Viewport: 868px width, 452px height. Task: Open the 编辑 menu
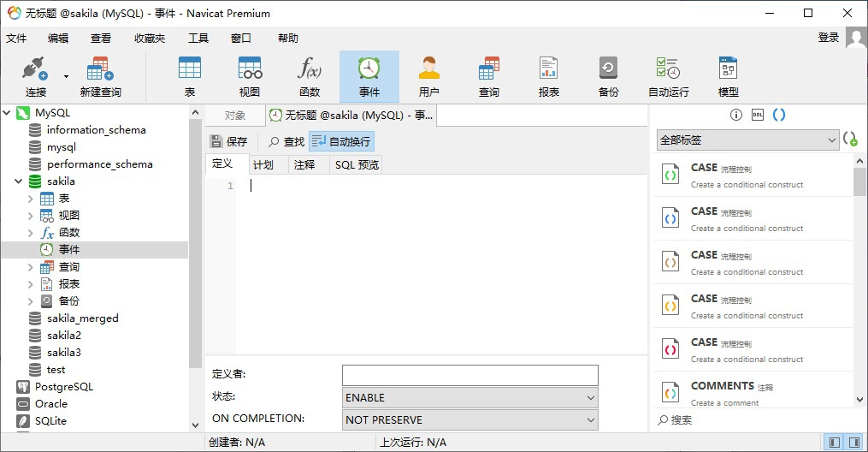[x=57, y=39]
